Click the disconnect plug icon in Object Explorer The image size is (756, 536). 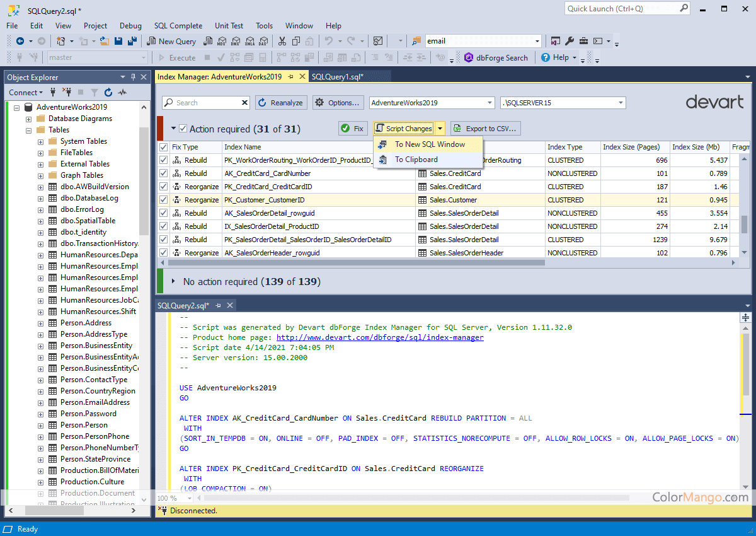tap(67, 92)
